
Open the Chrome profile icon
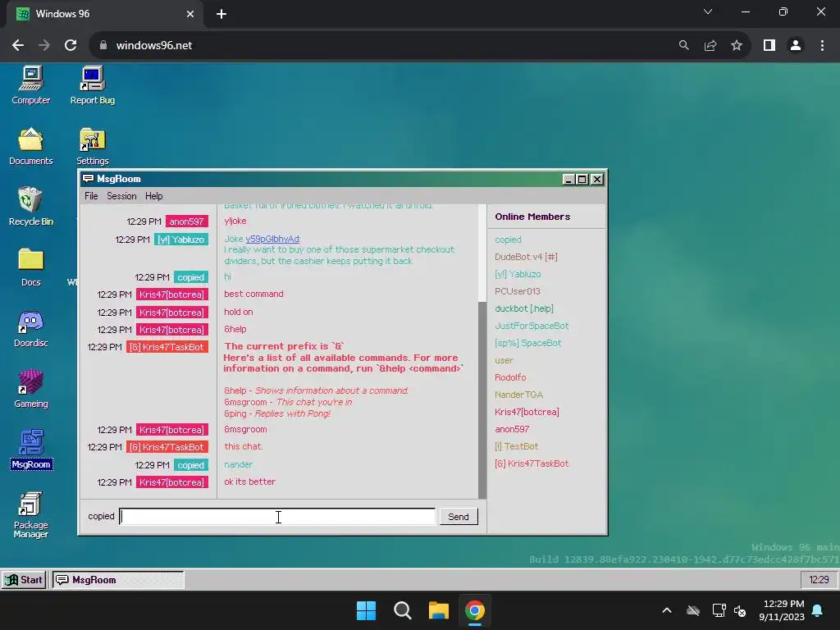pos(796,46)
